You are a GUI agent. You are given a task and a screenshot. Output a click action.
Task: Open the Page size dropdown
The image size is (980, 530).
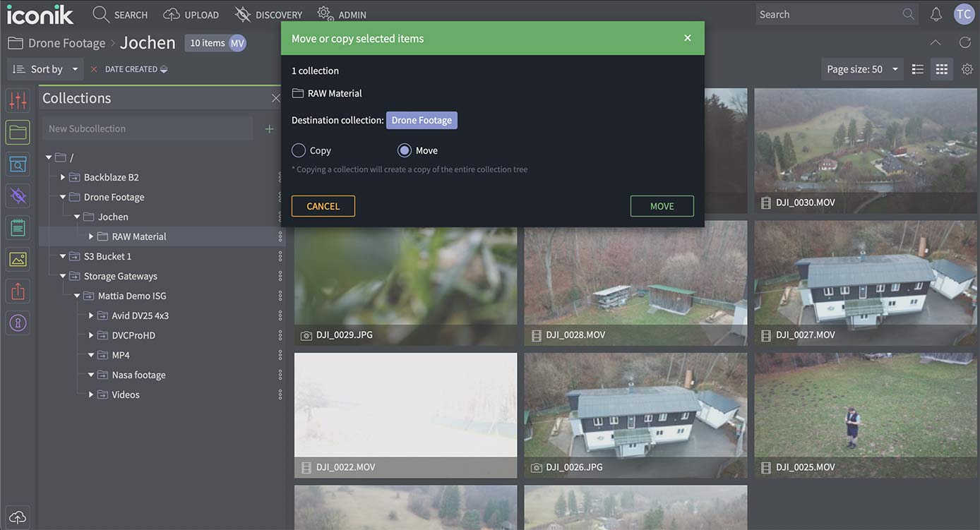pos(862,69)
